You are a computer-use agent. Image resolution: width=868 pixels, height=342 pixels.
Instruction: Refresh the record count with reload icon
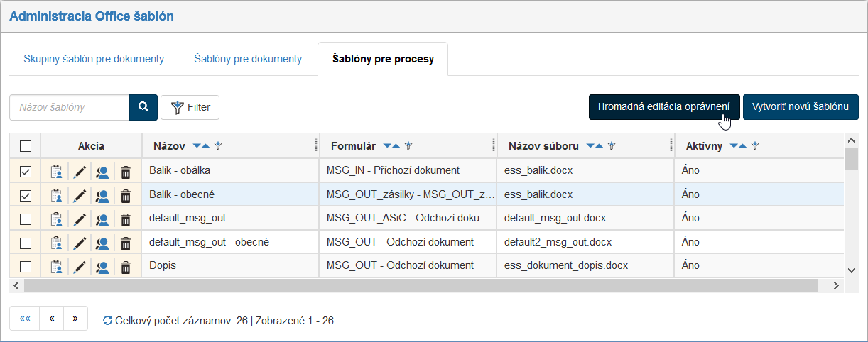(x=107, y=321)
